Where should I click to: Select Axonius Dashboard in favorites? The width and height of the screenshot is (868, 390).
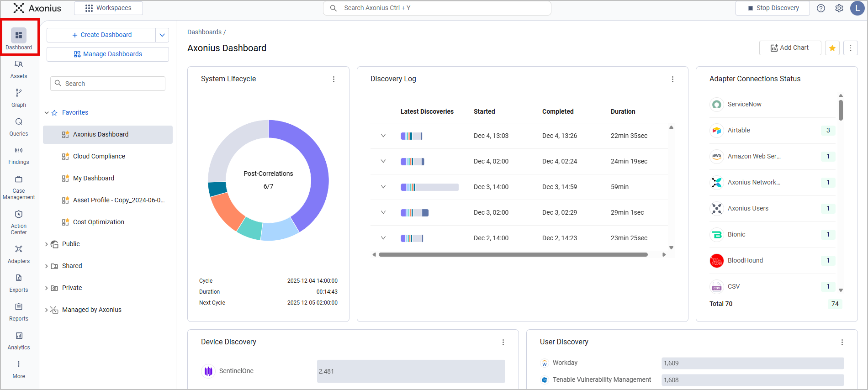[108, 135]
